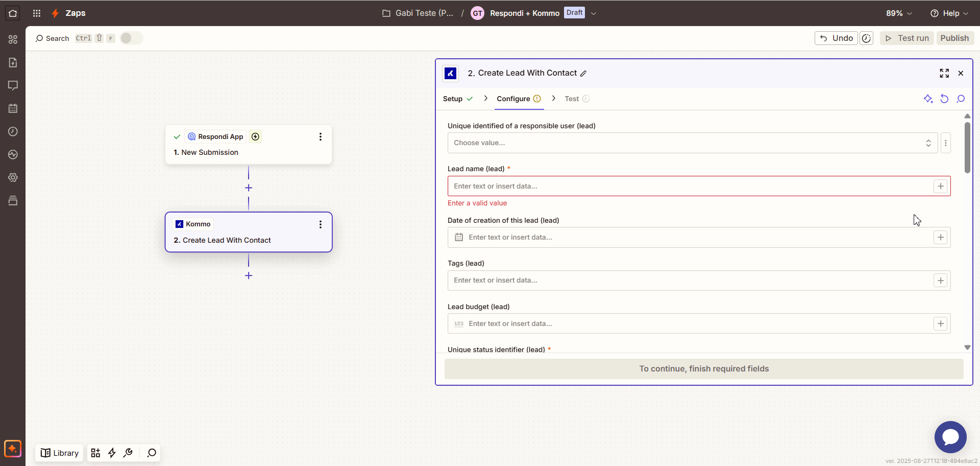This screenshot has height=466, width=980.
Task: Switch to the Configure tab
Action: click(519, 99)
